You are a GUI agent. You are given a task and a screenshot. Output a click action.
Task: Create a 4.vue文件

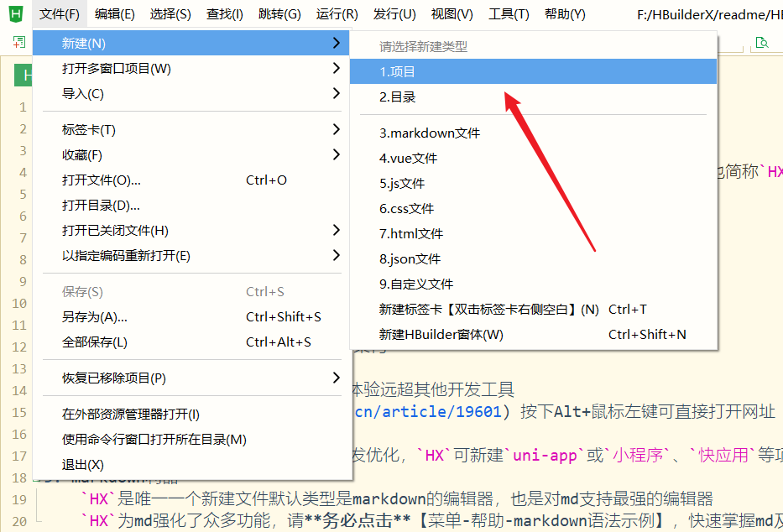pos(533,159)
